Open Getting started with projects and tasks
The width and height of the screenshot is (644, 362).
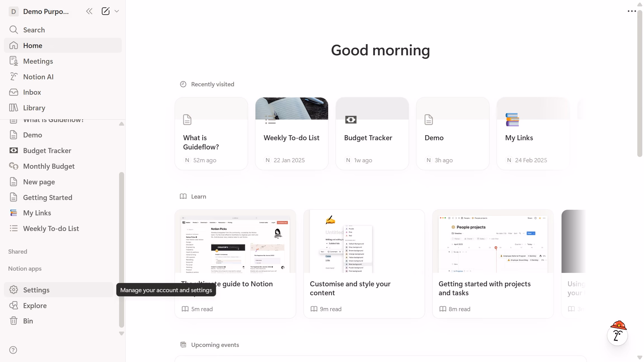pos(493,264)
